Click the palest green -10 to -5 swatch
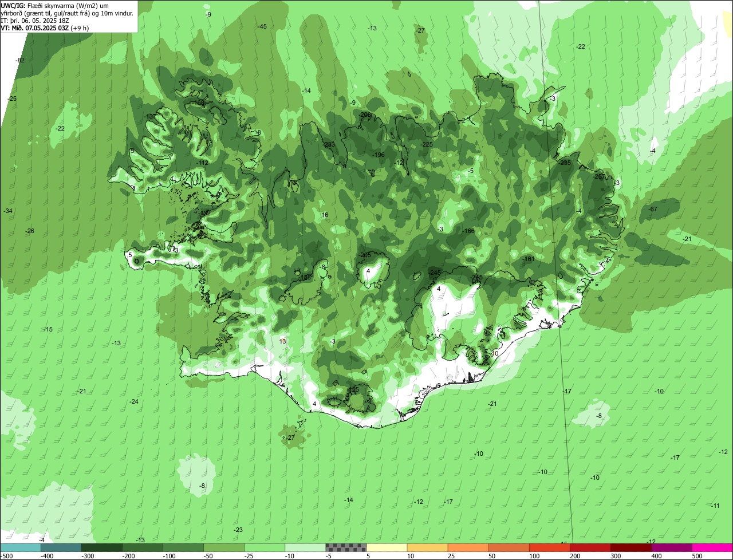The image size is (733, 560). (305, 547)
